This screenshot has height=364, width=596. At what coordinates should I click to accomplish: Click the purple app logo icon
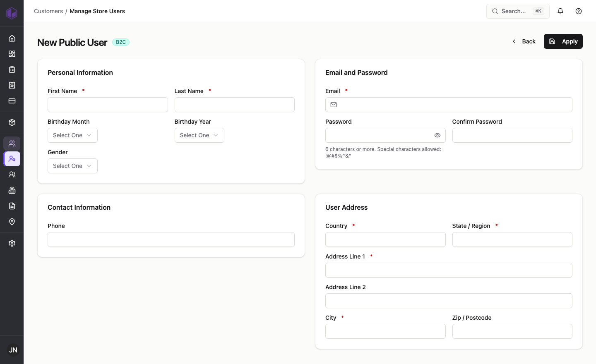tap(12, 13)
